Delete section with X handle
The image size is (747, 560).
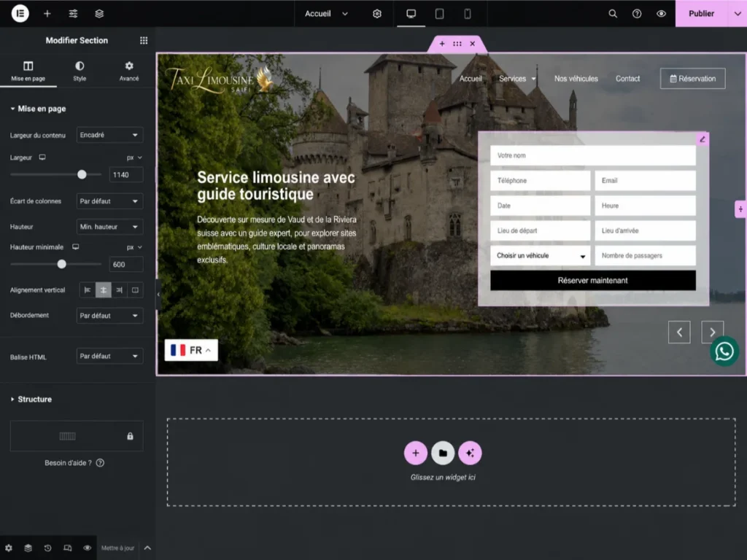[x=473, y=44]
